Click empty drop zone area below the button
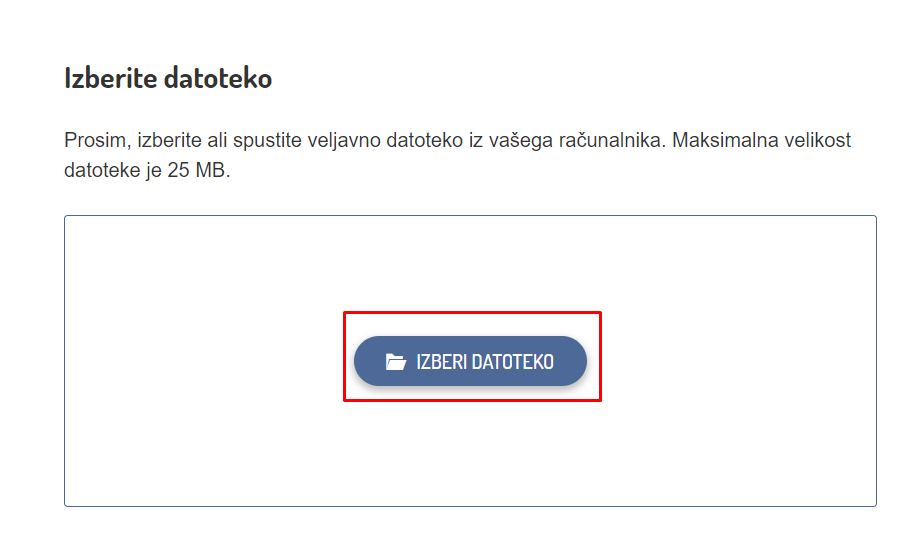The height and width of the screenshot is (541, 918). (x=470, y=455)
